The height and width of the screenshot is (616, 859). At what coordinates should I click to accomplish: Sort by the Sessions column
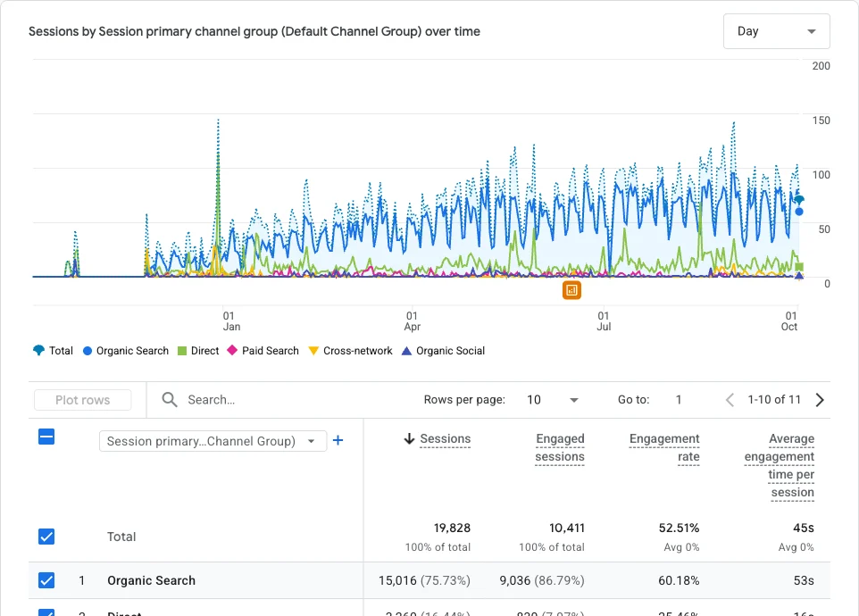[446, 439]
